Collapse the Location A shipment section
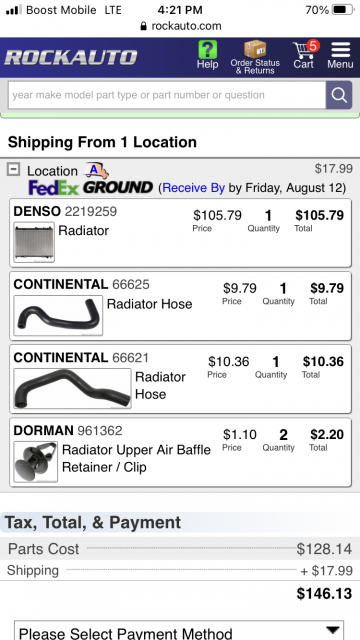360x640 pixels. (x=13, y=169)
